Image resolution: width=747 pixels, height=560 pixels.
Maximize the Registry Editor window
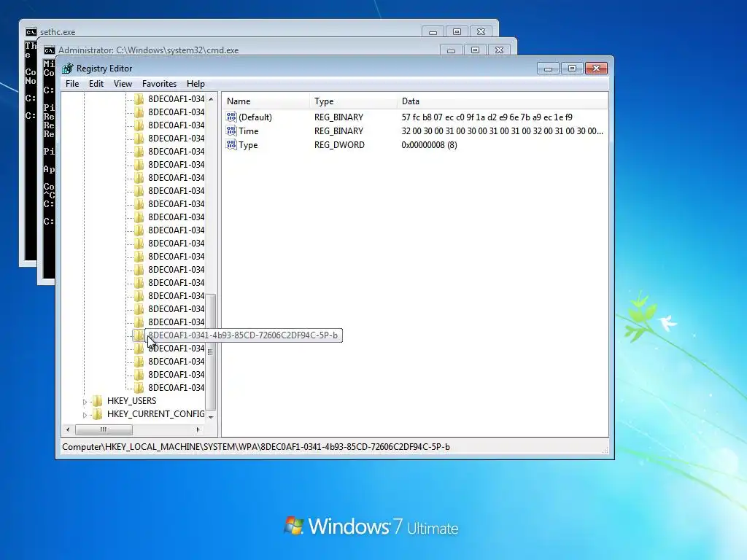[572, 68]
